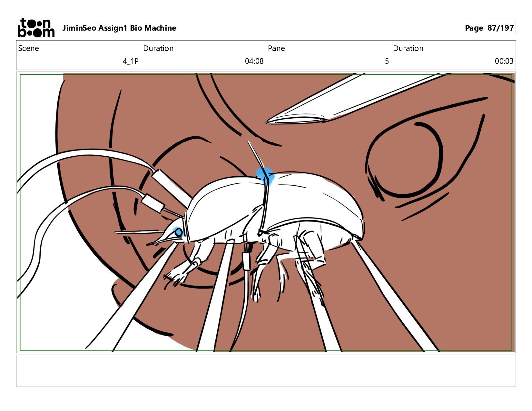
Task: Click the 'Page 87/197' box
Action: pos(489,28)
